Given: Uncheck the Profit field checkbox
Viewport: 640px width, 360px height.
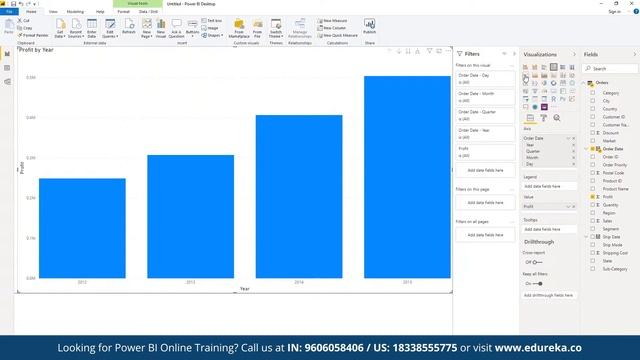Looking at the screenshot, I should pyautogui.click(x=593, y=197).
